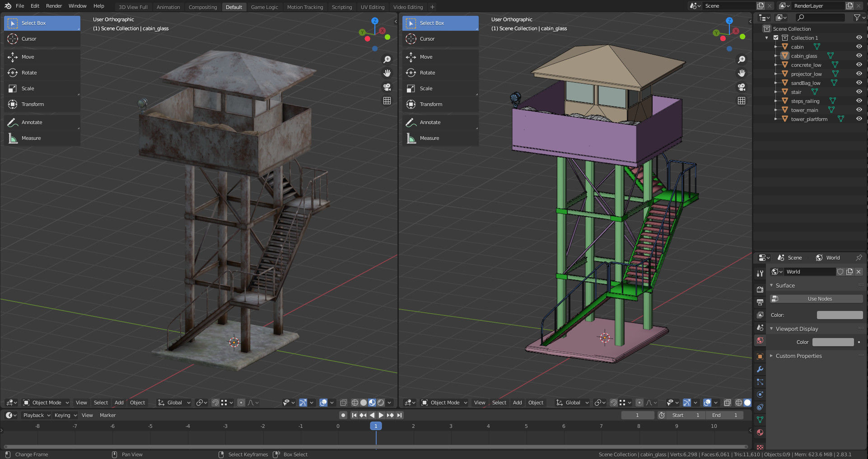This screenshot has height=459, width=868.
Task: Switch to the Scripting workspace tab
Action: 342,7
